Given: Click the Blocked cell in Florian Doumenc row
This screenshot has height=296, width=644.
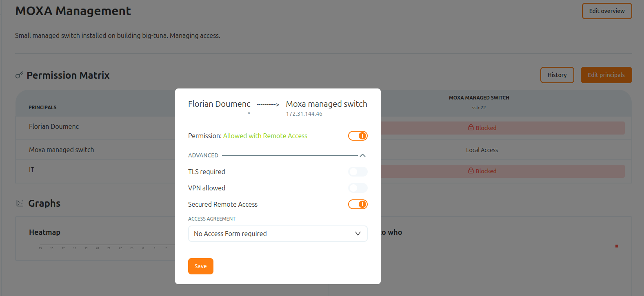Looking at the screenshot, I should 482,128.
